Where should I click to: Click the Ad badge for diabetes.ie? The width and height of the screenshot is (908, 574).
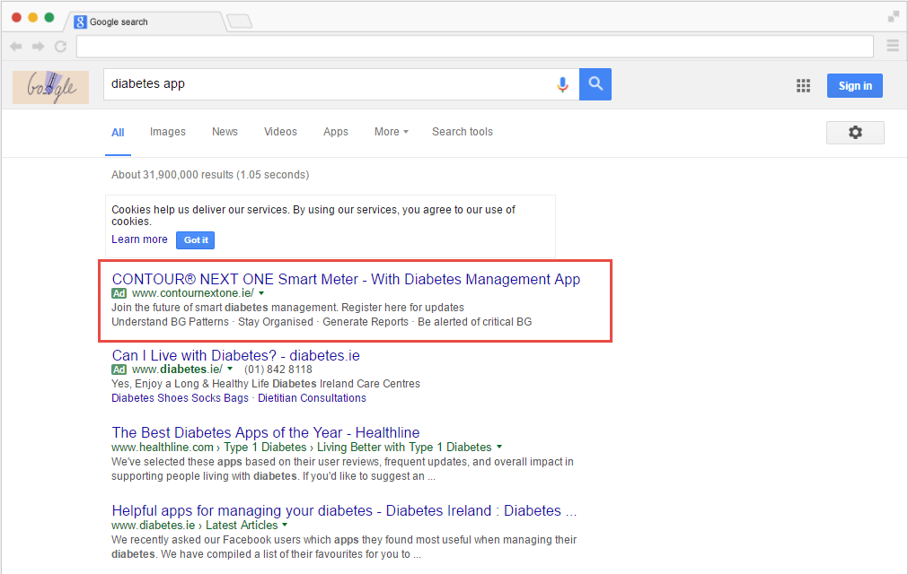pyautogui.click(x=119, y=370)
